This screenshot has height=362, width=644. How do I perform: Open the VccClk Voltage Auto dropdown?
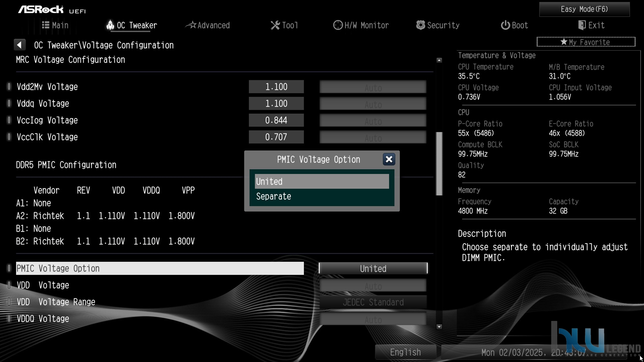pos(373,138)
